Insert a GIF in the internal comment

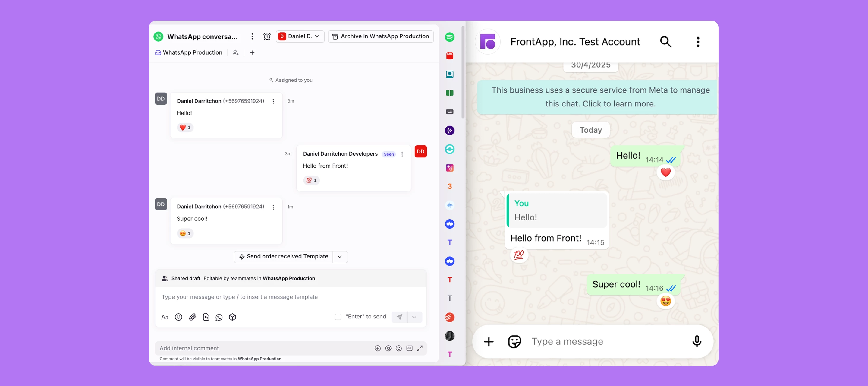point(409,348)
